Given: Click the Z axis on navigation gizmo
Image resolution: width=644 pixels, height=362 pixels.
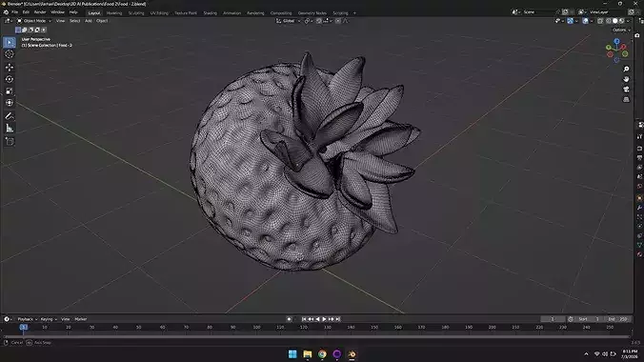Looking at the screenshot, I should pos(616,41).
